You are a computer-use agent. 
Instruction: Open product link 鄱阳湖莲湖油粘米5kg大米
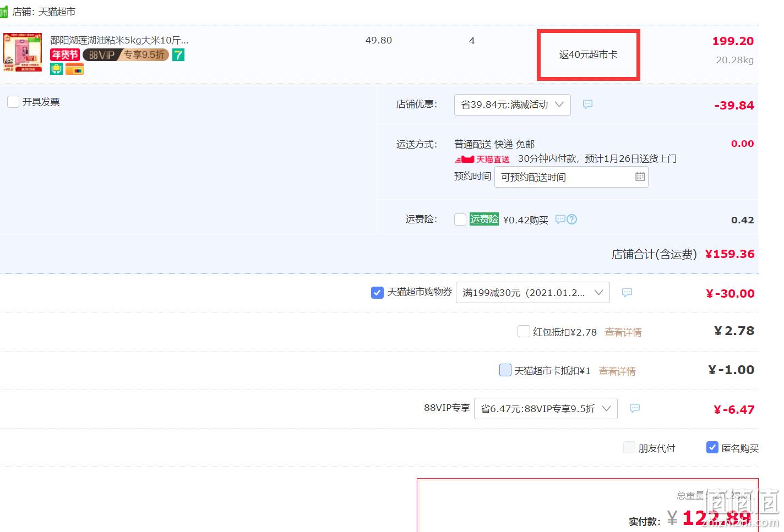click(119, 40)
